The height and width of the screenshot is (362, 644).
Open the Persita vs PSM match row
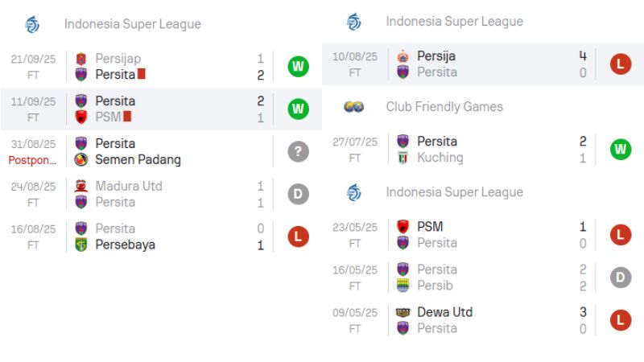[161, 109]
